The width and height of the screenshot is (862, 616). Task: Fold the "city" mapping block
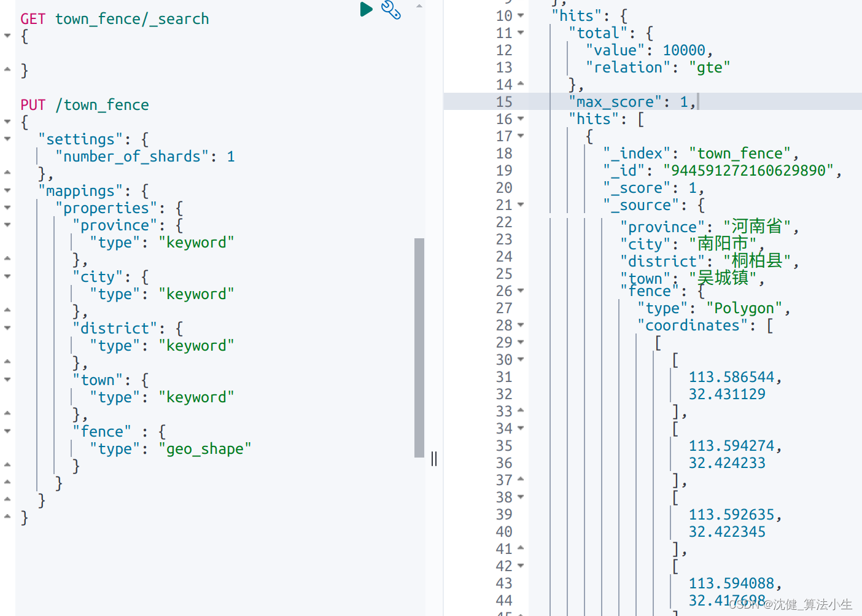pyautogui.click(x=7, y=277)
